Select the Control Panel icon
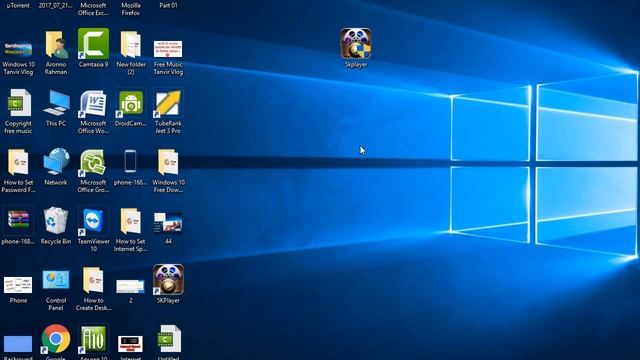This screenshot has width=640, height=360. click(x=56, y=280)
